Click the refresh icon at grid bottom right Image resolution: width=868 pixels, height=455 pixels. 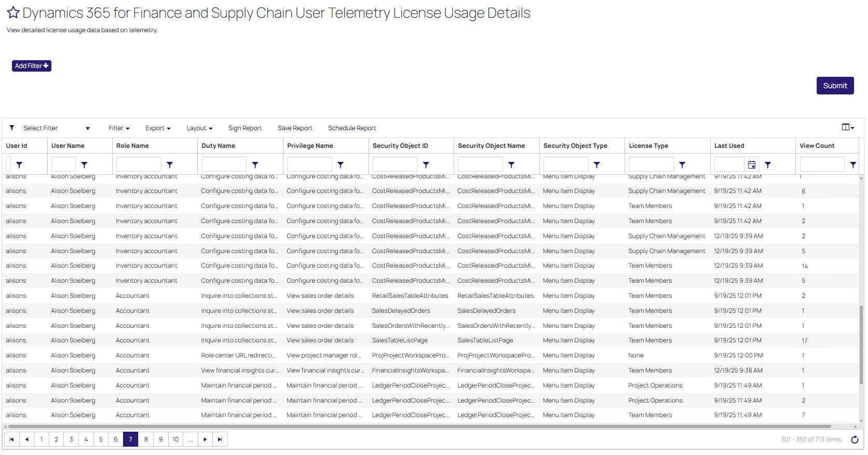(855, 440)
